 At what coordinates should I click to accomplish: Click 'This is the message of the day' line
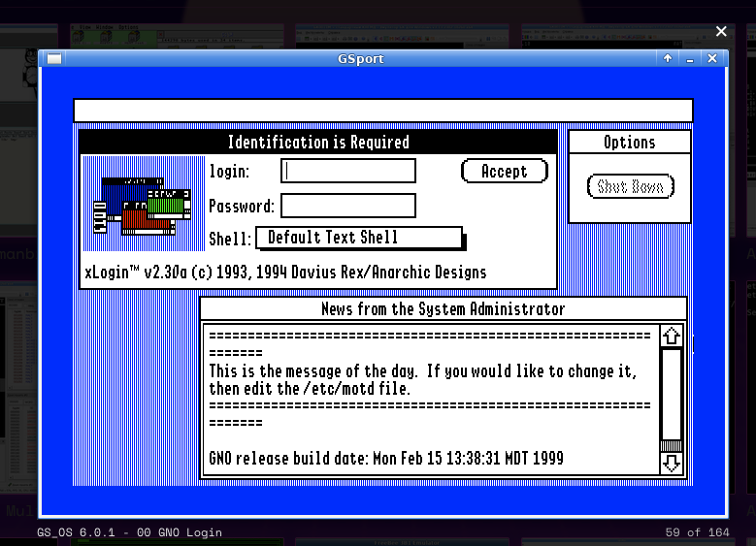[423, 371]
